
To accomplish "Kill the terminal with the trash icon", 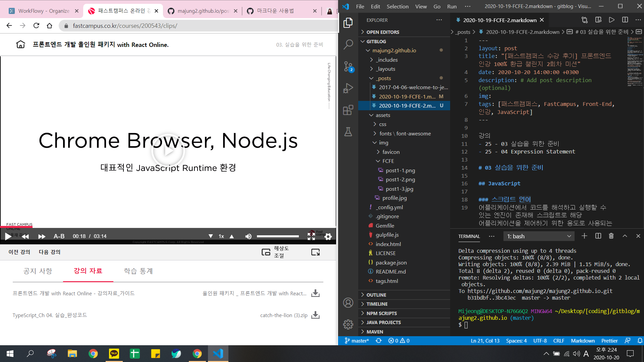I will (611, 236).
